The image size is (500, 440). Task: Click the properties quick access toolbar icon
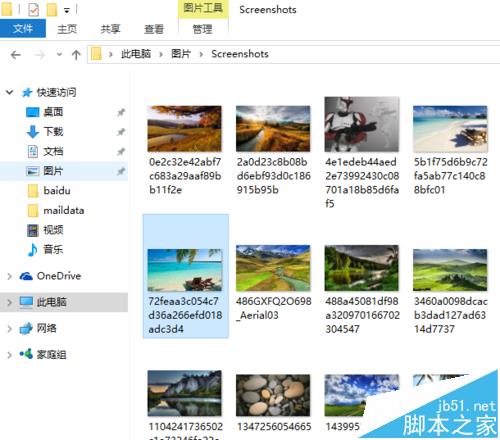(x=33, y=9)
